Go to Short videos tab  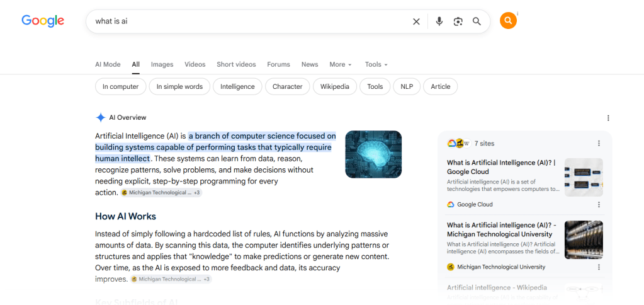pyautogui.click(x=236, y=64)
